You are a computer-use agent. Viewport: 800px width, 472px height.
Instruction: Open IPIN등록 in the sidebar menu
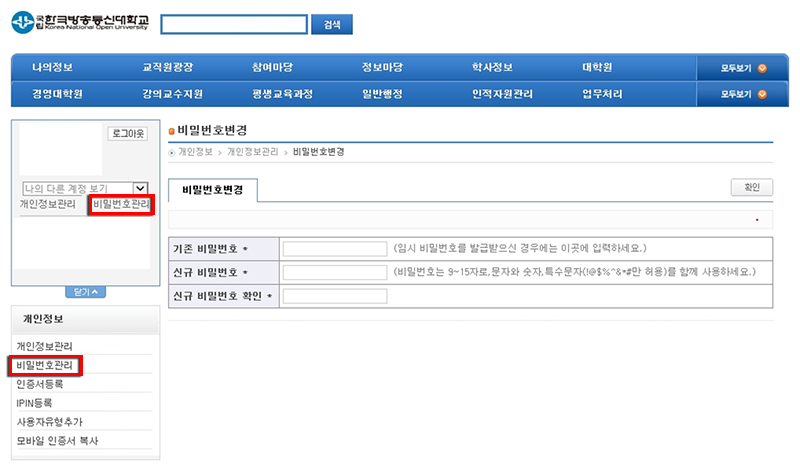click(34, 403)
